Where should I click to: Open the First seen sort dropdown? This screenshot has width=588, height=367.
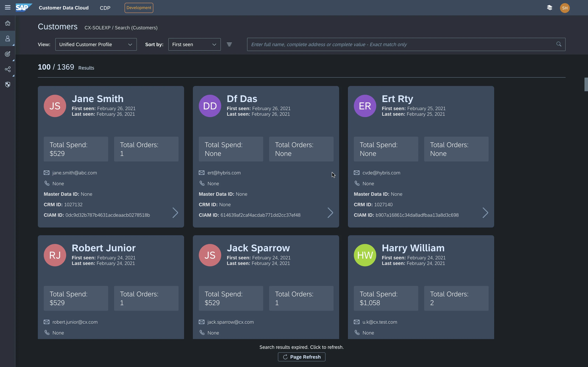pos(194,44)
